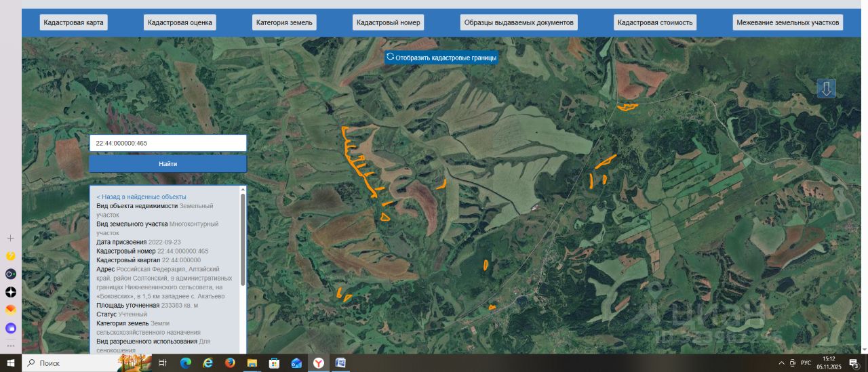
Task: Select the 'Вид земельного участка' row
Action: (157, 228)
